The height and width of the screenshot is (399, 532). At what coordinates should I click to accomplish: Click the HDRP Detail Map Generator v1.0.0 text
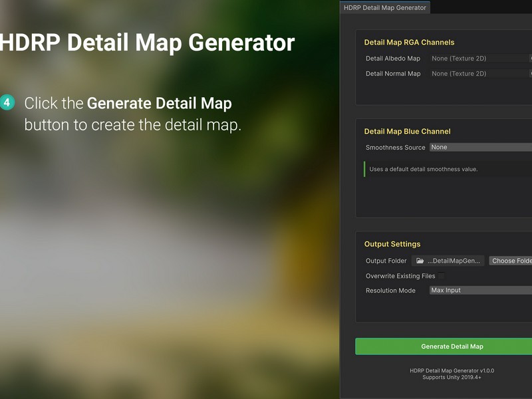pos(452,370)
